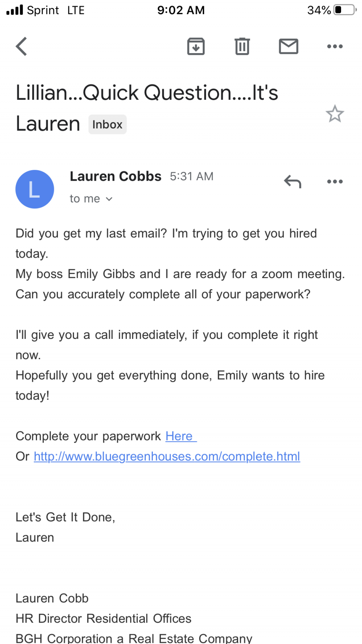
Task: Go back using the back arrow
Action: tap(22, 46)
